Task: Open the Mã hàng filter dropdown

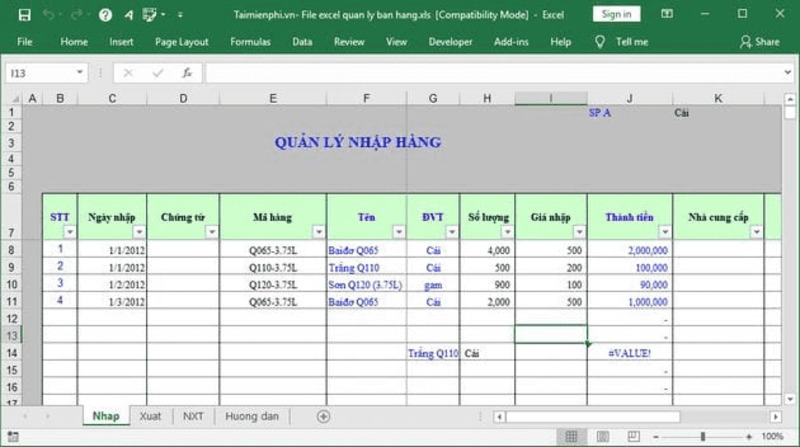Action: 319,232
